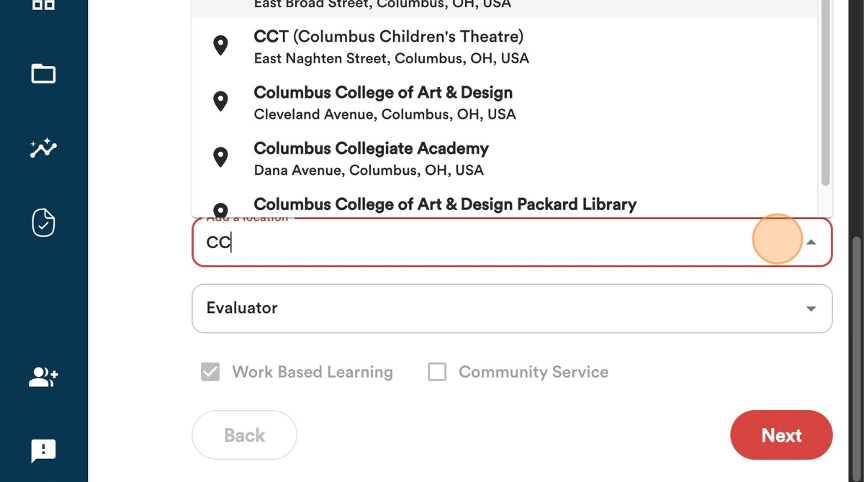This screenshot has width=864, height=482.
Task: Click map pin beside Columbus Collegiate Academy
Action: 220,157
